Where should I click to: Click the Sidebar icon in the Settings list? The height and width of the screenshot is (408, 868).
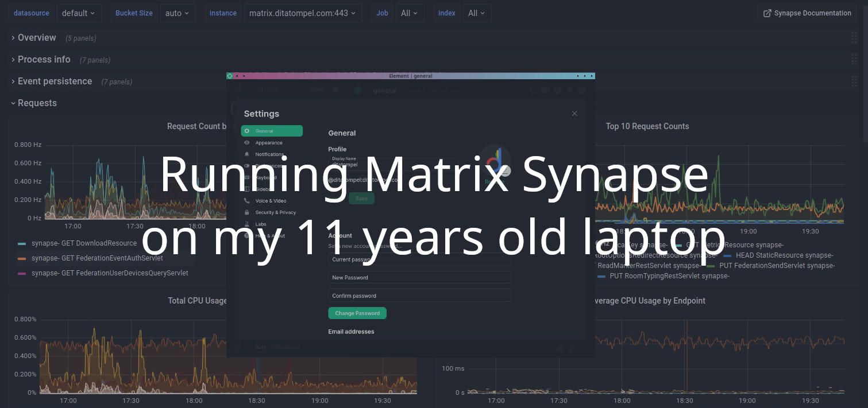[x=247, y=189]
